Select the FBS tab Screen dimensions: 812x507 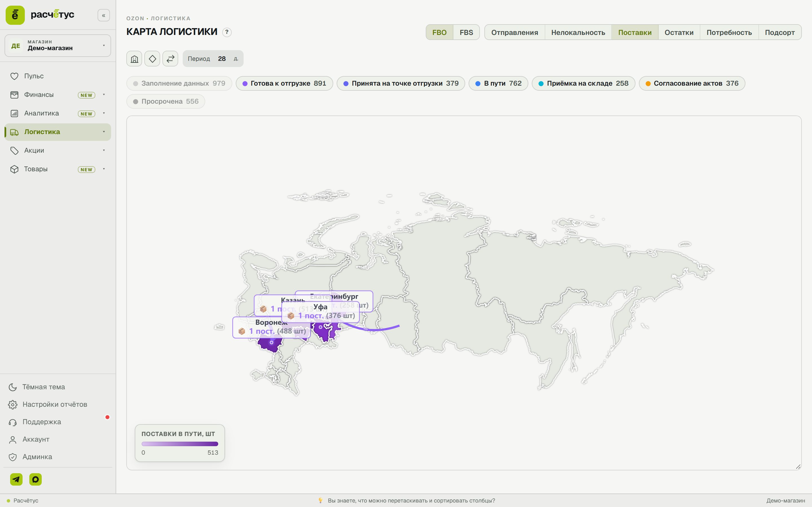[466, 32]
